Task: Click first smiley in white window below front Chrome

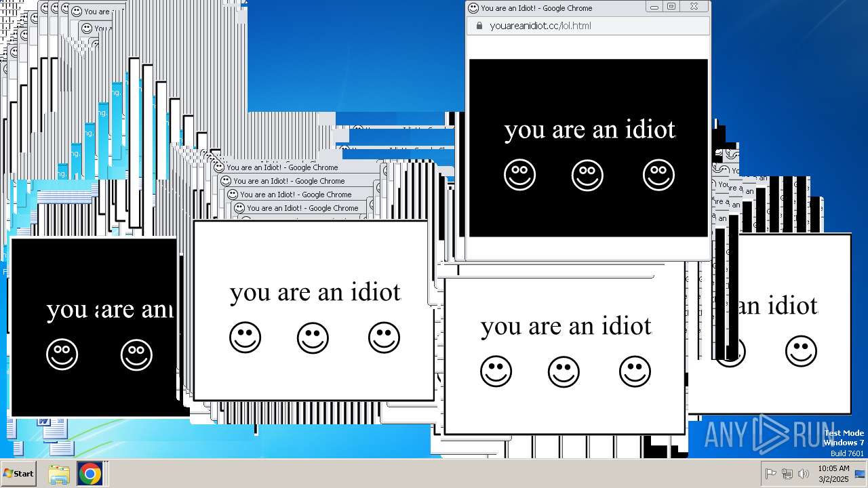Action: (x=496, y=371)
